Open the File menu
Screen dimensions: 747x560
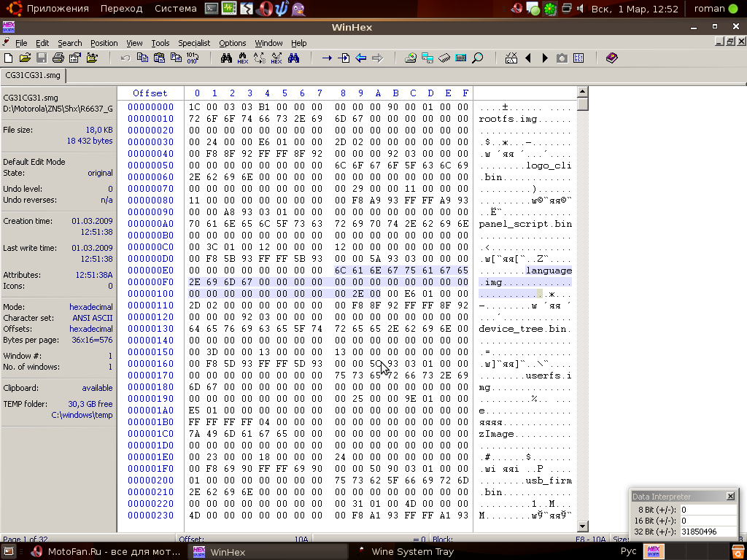coord(21,43)
